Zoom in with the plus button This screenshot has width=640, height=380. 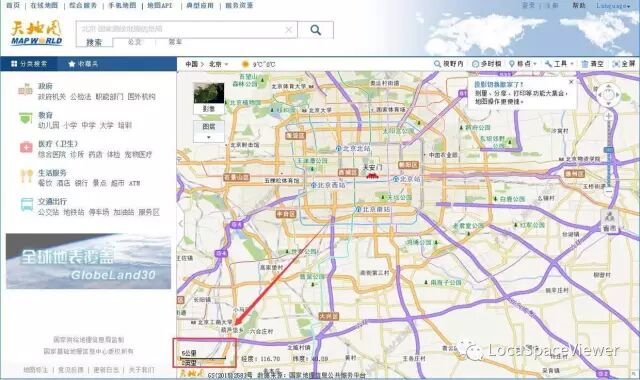point(608,116)
